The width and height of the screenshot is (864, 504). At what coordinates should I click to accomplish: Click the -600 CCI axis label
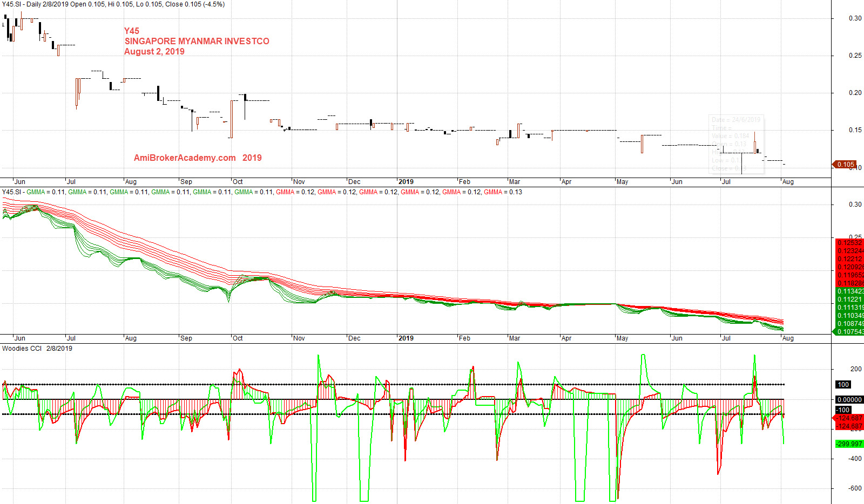point(855,488)
